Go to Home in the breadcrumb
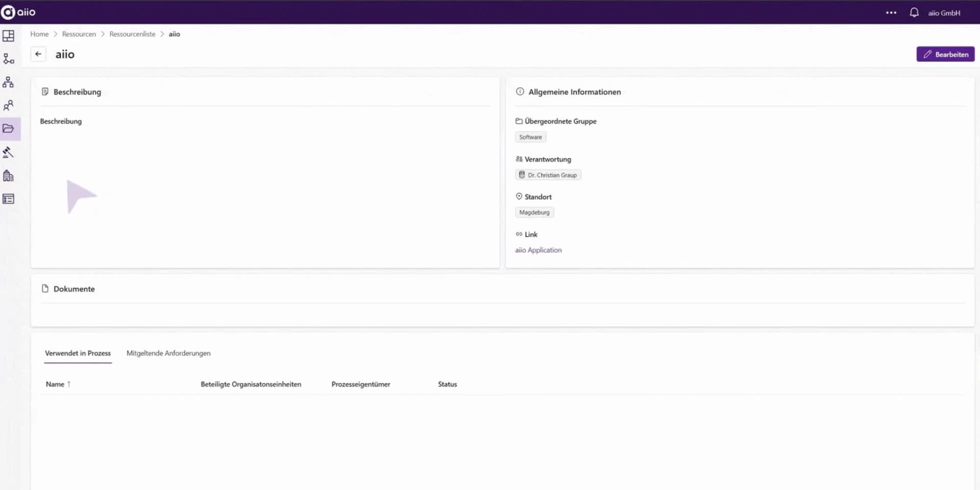This screenshot has width=980, height=490. tap(39, 34)
